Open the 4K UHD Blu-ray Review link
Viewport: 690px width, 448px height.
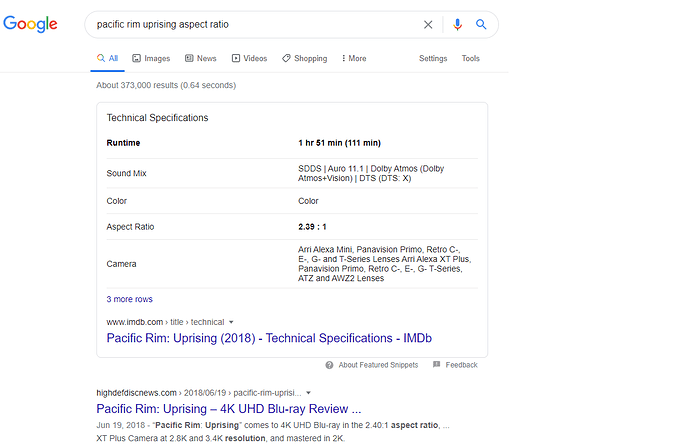(228, 409)
